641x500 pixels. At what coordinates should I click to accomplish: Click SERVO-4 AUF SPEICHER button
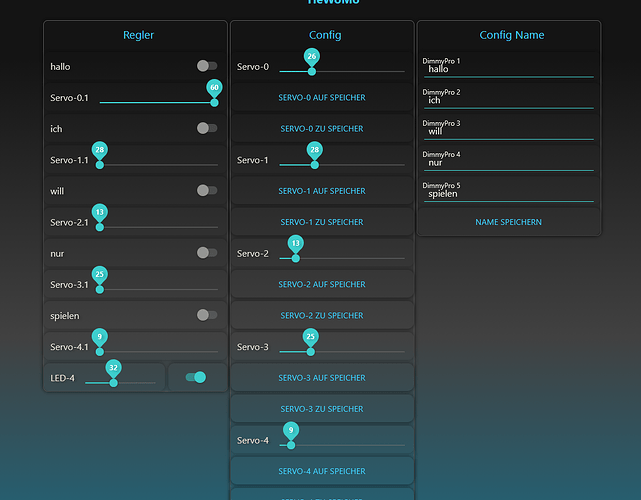321,471
